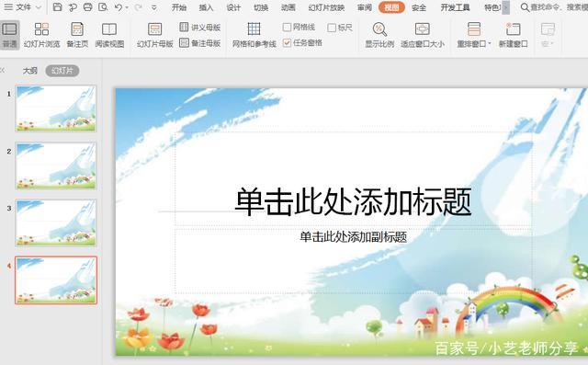Click the 显示比例 zoom ratio button
588x365 pixels.
coord(379,35)
